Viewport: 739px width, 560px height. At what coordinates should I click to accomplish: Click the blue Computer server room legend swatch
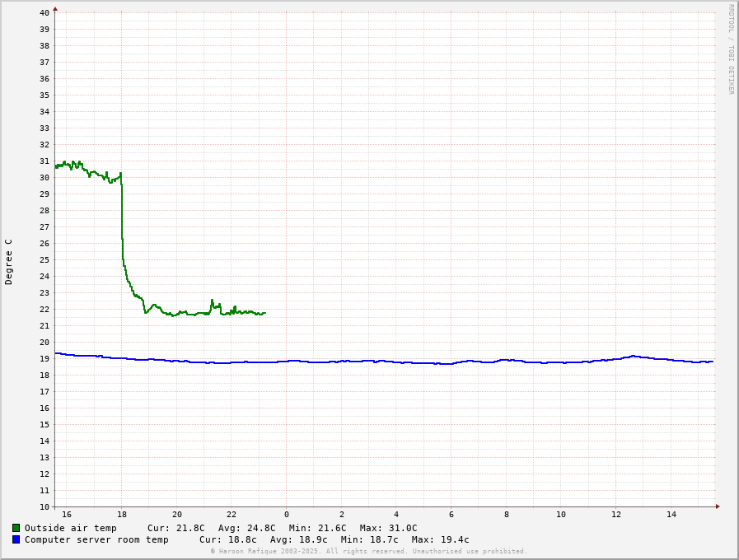(16, 539)
